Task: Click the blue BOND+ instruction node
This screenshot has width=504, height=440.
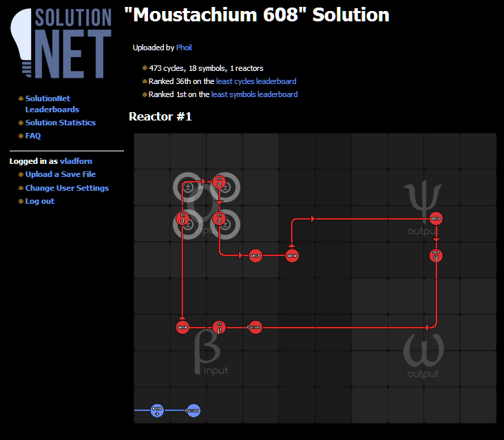Action: click(x=157, y=410)
